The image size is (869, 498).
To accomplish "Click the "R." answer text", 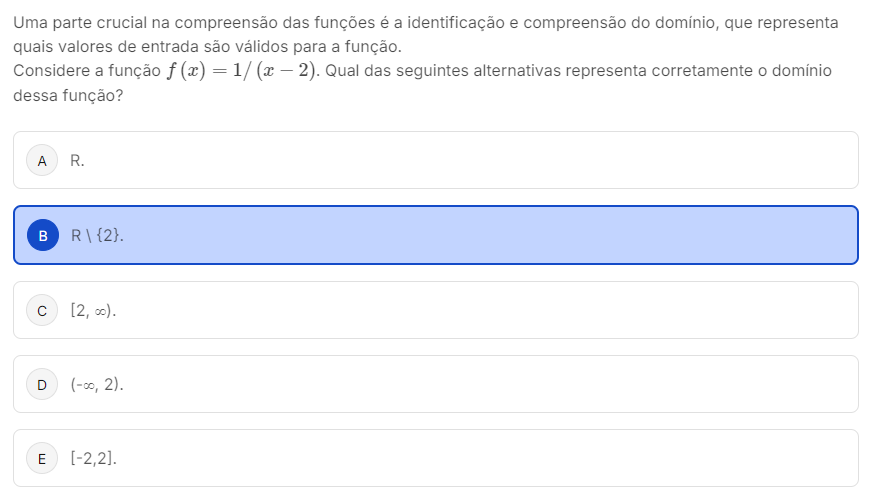I will pyautogui.click(x=78, y=161).
